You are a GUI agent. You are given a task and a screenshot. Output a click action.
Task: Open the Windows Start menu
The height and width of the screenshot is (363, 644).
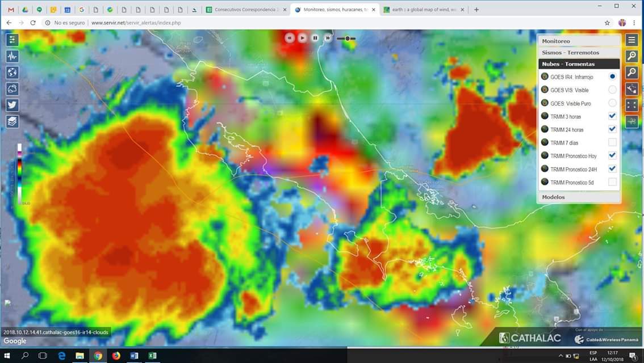7,356
